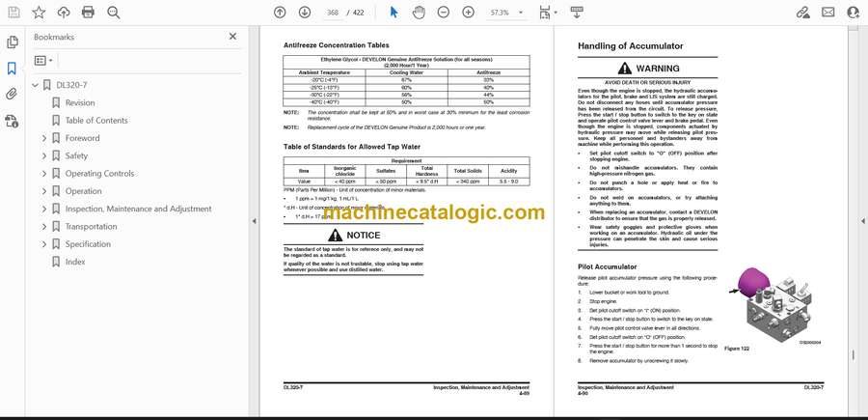The height and width of the screenshot is (420, 868).
Task: Expand the right tools pane arrow
Action: (862, 221)
